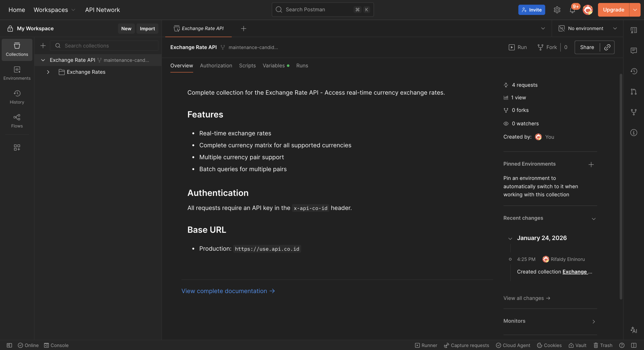Toggle Cloud Agent selection
This screenshot has width=644, height=350.
[513, 345]
